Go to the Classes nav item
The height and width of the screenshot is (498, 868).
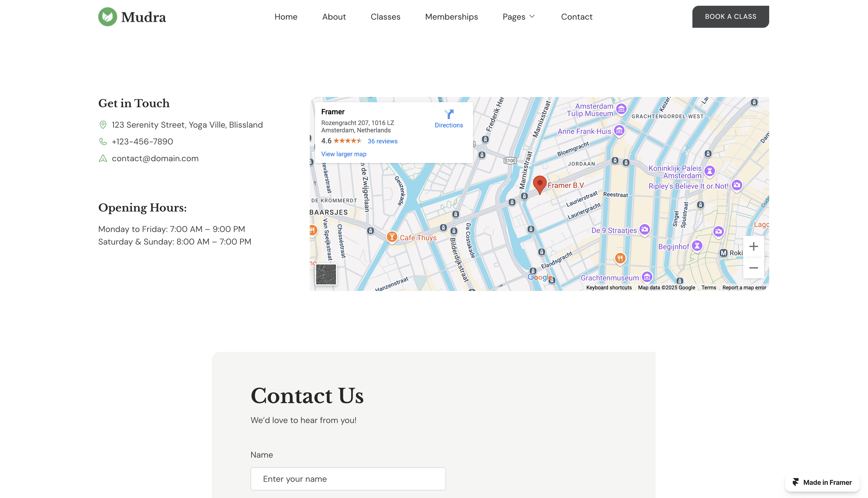click(x=385, y=17)
